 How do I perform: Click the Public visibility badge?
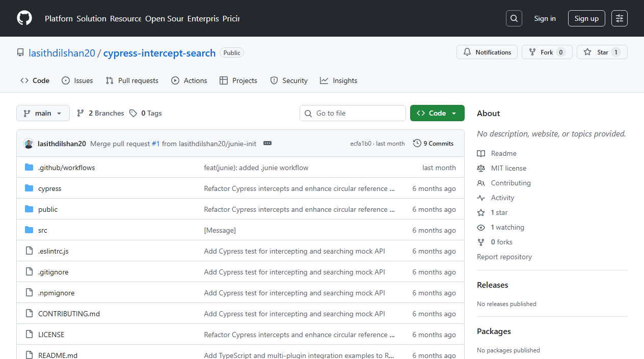coord(232,52)
